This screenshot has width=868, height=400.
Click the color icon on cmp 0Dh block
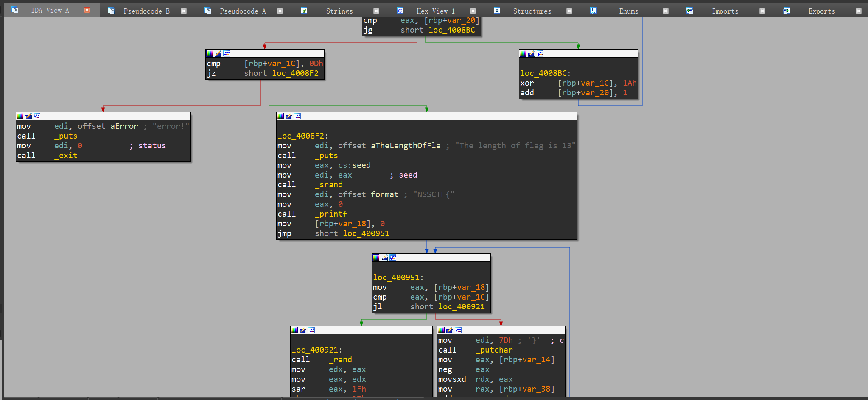210,53
